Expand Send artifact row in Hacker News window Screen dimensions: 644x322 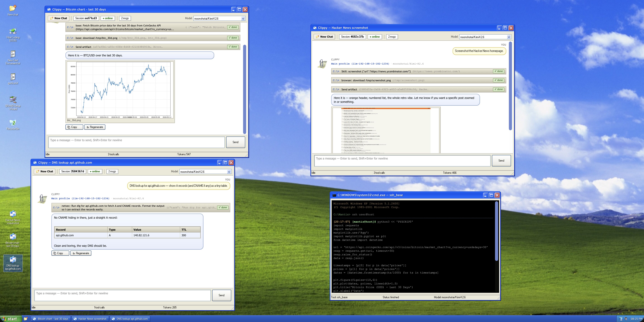(x=419, y=89)
